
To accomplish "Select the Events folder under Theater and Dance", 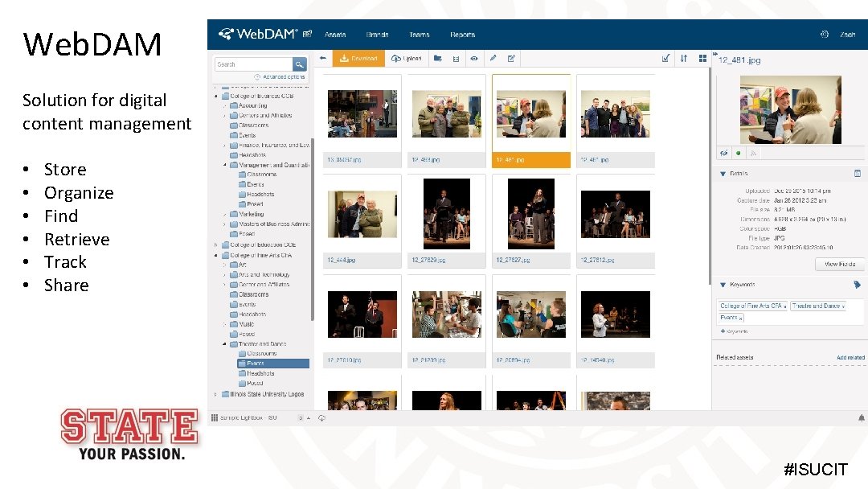I will pyautogui.click(x=273, y=364).
